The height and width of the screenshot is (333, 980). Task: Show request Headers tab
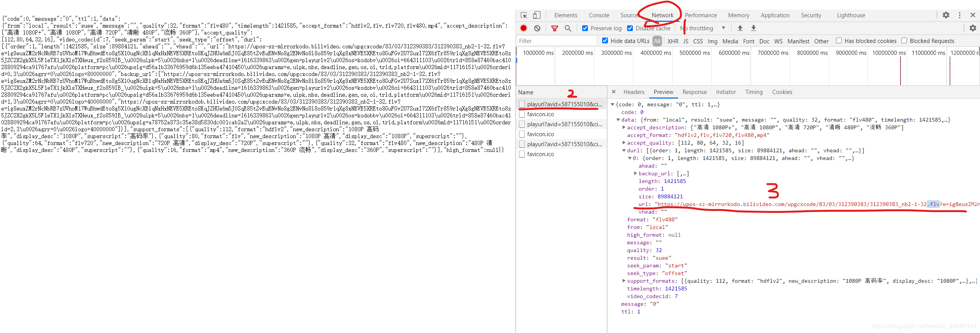634,92
